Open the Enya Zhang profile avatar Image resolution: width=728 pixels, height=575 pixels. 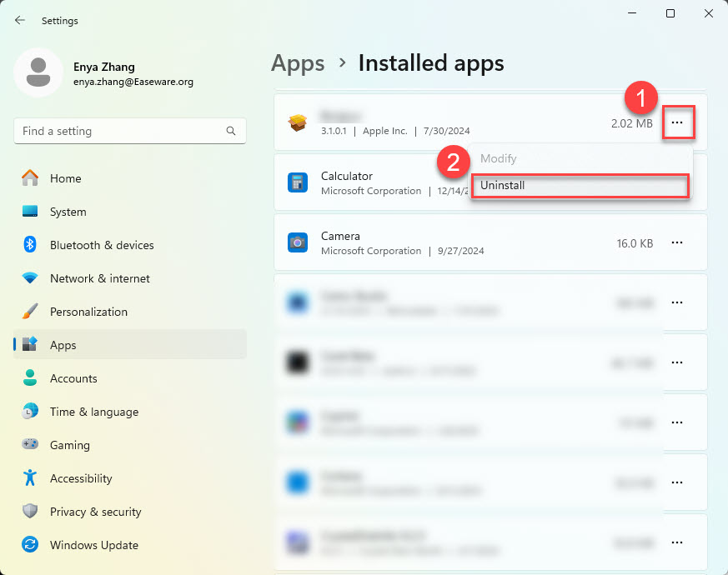tap(38, 72)
